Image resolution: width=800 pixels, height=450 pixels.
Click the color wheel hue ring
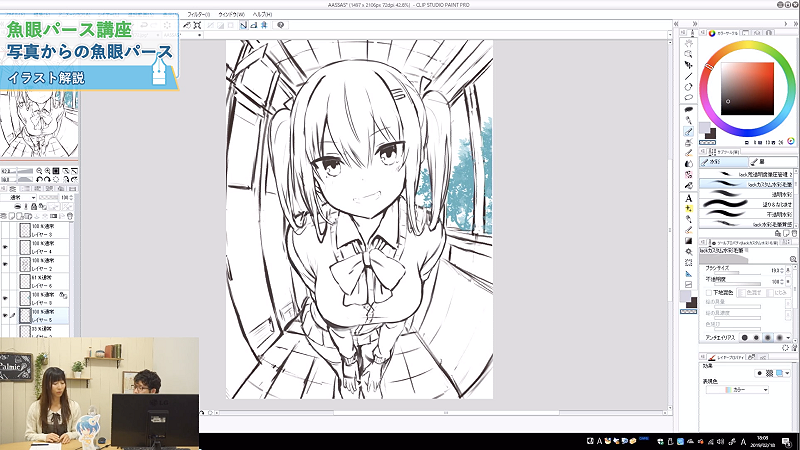[747, 46]
